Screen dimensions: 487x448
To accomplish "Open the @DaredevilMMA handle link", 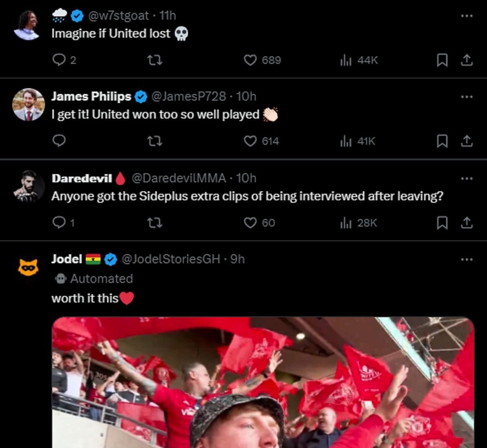I will [x=179, y=178].
